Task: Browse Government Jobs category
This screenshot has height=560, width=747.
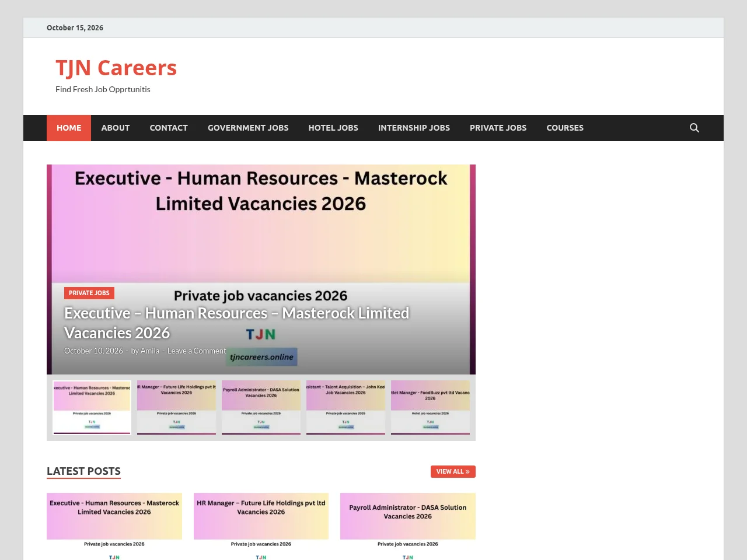Action: (x=248, y=128)
